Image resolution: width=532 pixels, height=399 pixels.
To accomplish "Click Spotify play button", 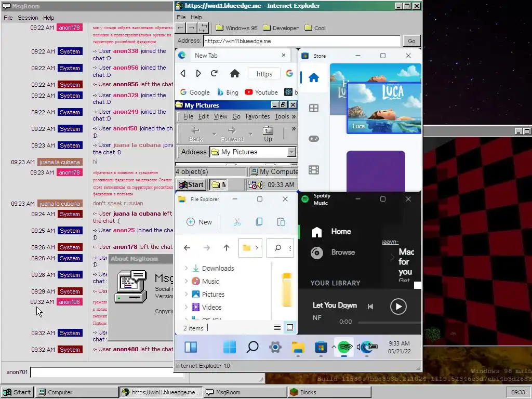I will pos(398,307).
